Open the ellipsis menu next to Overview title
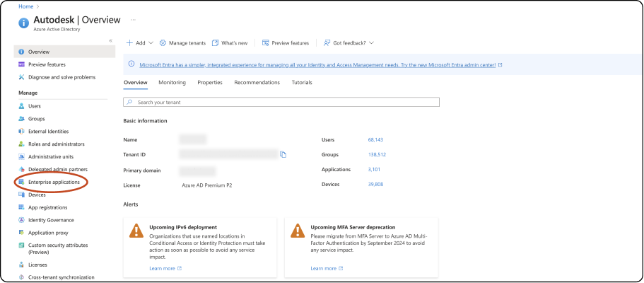 [133, 20]
